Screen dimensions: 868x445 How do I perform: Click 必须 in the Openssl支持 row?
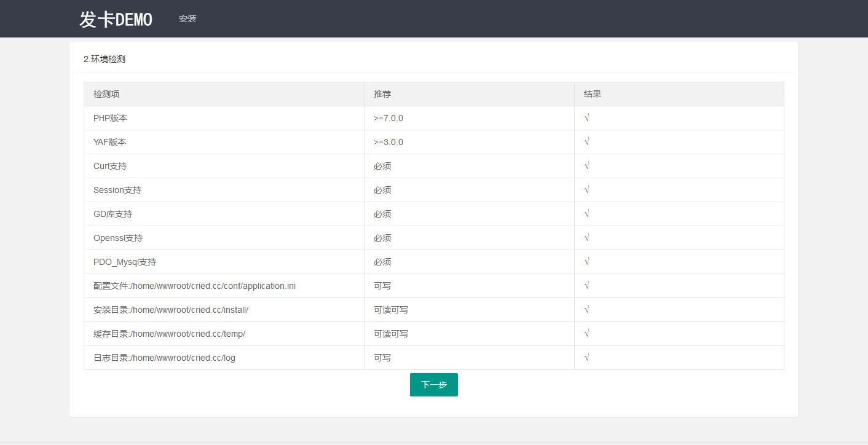tap(382, 238)
